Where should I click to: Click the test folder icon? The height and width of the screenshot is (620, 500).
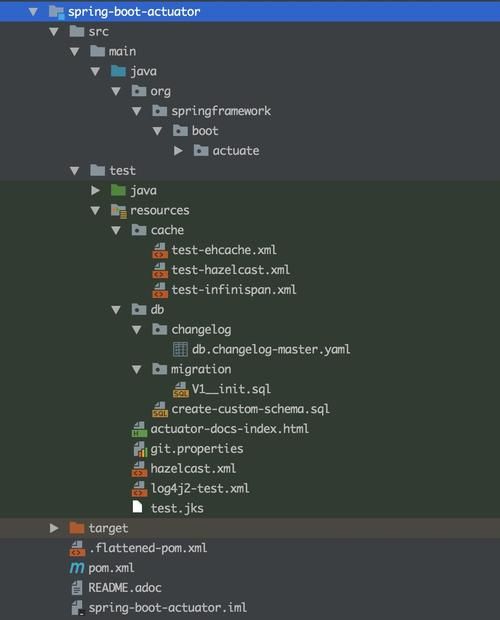click(x=97, y=170)
